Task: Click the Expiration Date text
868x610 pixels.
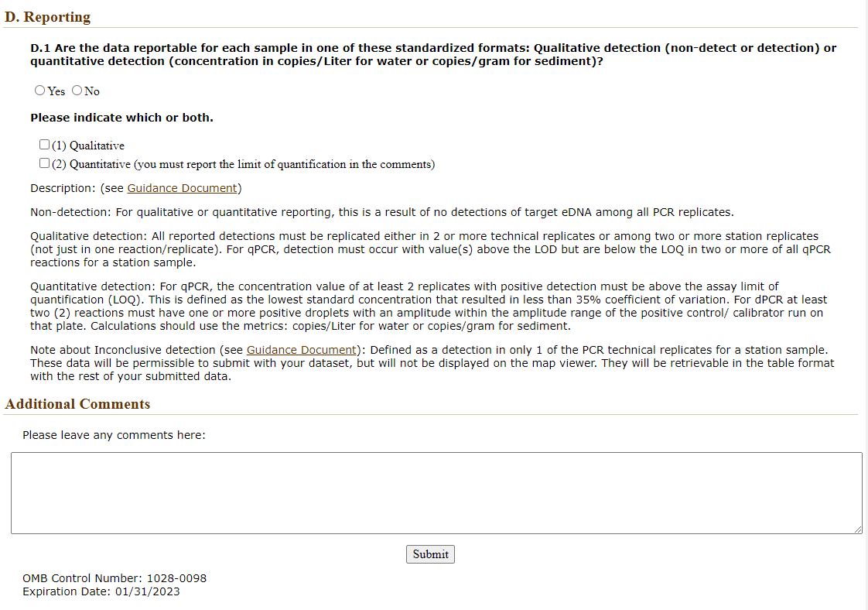Action: (101, 591)
